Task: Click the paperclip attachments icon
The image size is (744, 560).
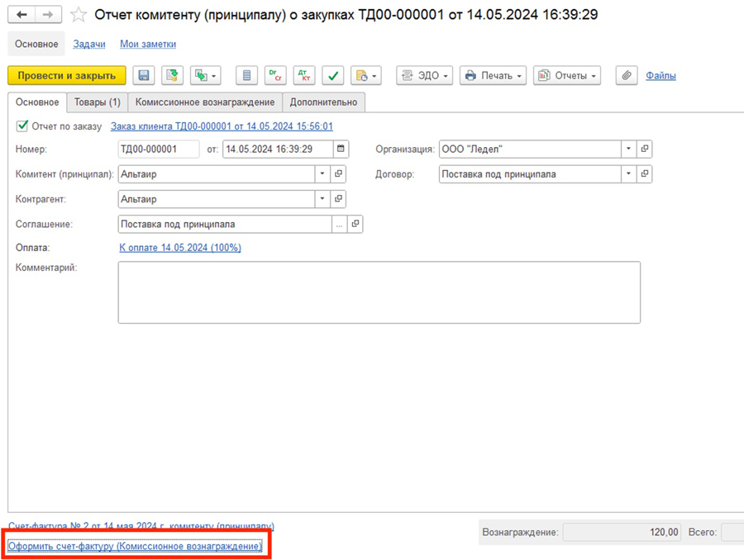Action: click(x=627, y=76)
